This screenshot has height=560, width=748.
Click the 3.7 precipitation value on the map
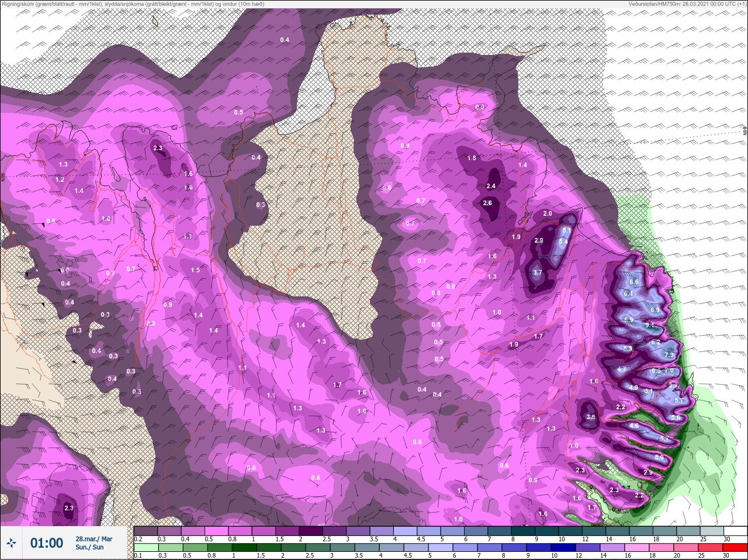pyautogui.click(x=538, y=272)
